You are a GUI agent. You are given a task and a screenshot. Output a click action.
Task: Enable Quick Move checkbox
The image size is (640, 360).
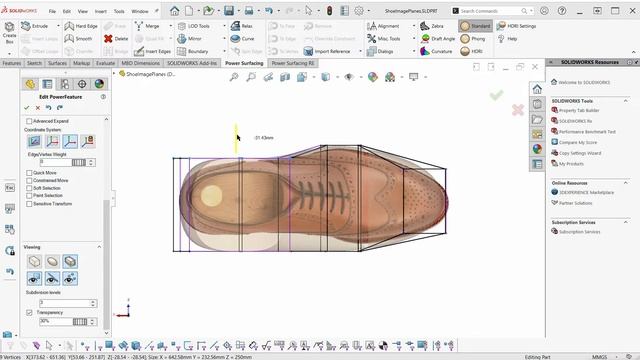[x=29, y=173]
